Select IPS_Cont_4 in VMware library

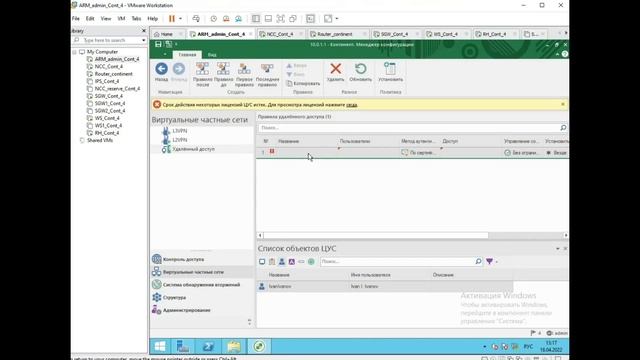(107, 81)
